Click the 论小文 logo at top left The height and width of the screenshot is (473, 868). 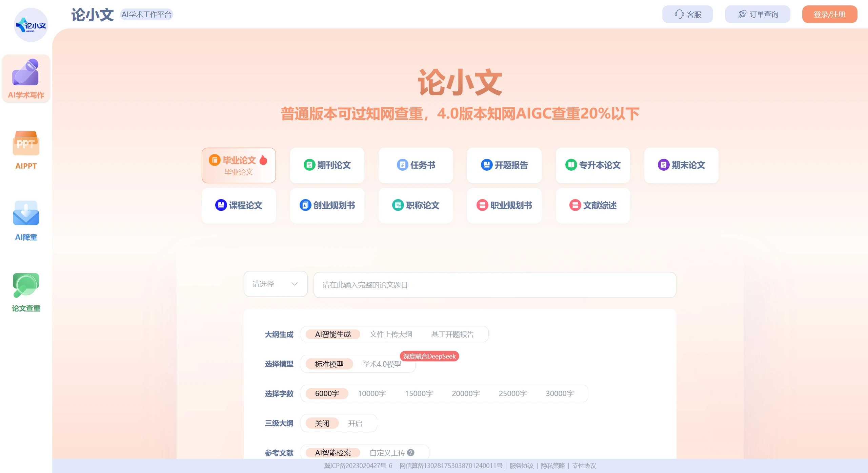click(x=31, y=24)
